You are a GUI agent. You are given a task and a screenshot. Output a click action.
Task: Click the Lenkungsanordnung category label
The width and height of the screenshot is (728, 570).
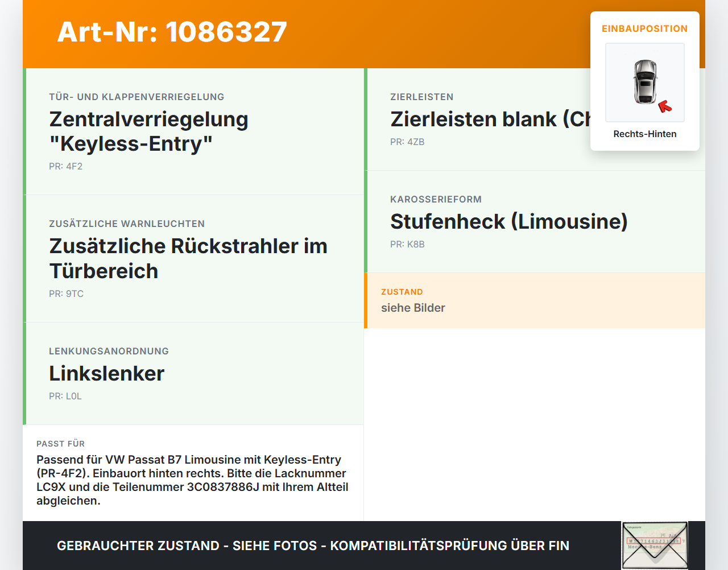(109, 351)
